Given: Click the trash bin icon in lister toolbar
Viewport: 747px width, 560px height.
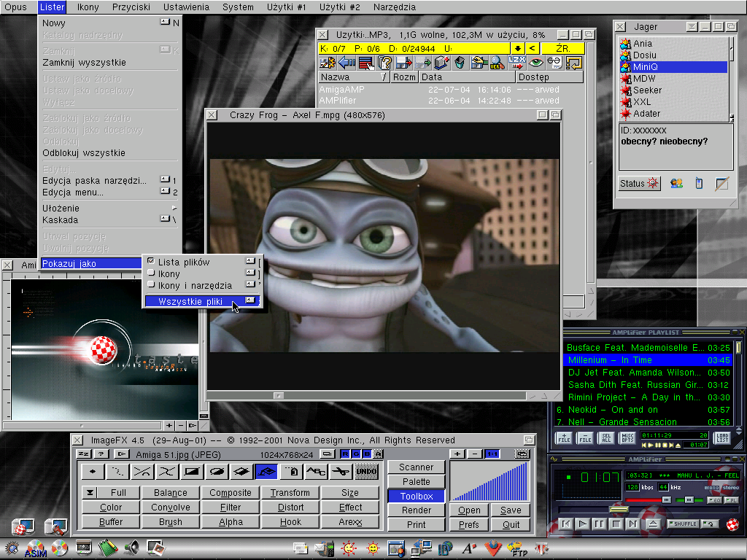Looking at the screenshot, I should coord(460,63).
